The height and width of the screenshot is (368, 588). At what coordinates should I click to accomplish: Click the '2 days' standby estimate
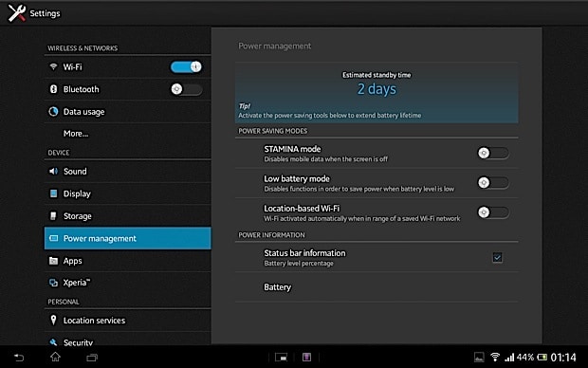pyautogui.click(x=377, y=89)
